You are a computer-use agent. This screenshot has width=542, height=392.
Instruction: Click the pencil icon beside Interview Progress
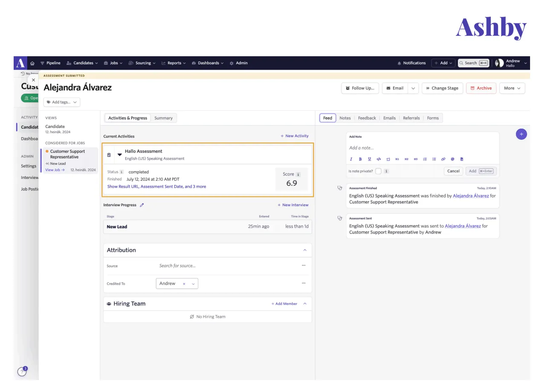142,205
